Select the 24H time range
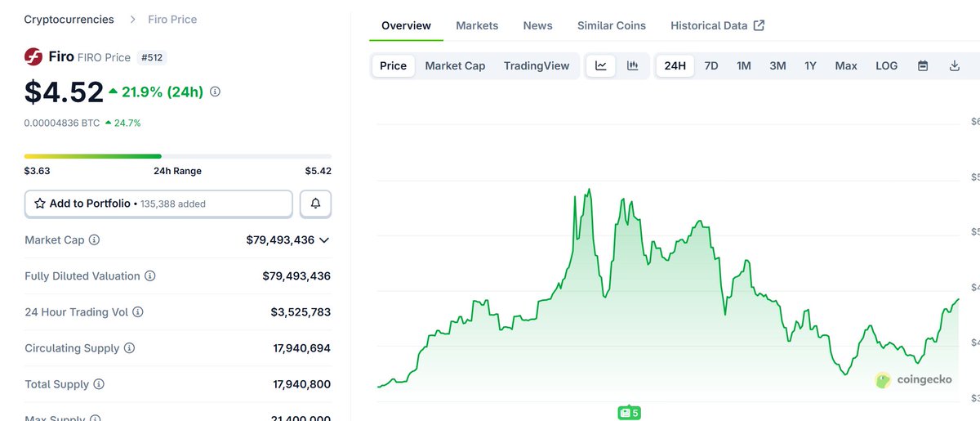Viewport: 980px width, 421px height. (675, 65)
